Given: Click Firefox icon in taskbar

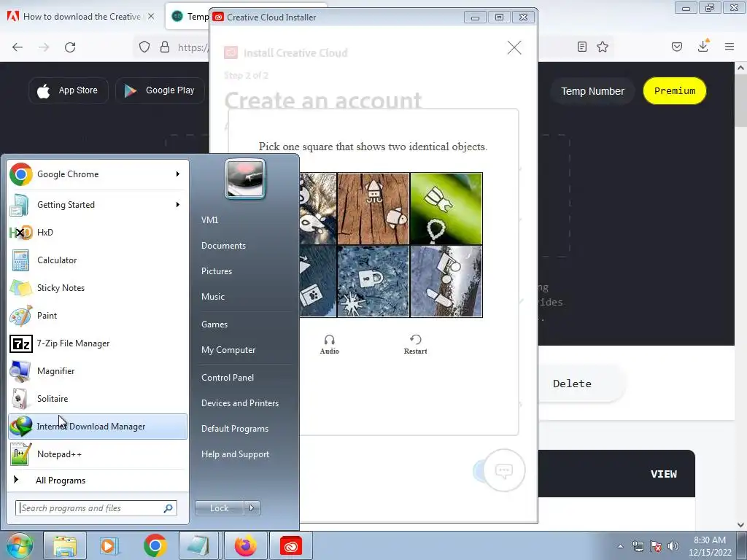Looking at the screenshot, I should pyautogui.click(x=246, y=545).
